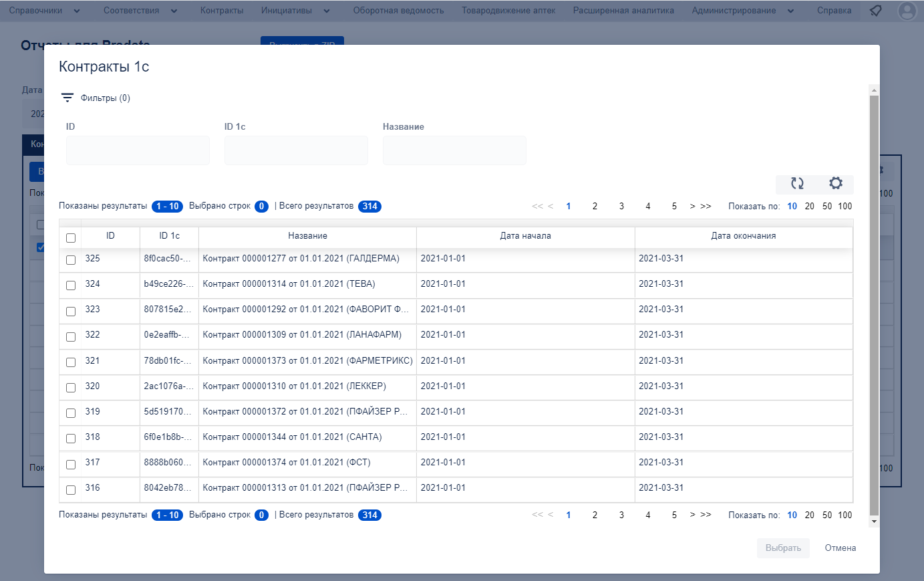Tick checkbox for contract 324
This screenshot has height=581, width=924.
pos(71,285)
